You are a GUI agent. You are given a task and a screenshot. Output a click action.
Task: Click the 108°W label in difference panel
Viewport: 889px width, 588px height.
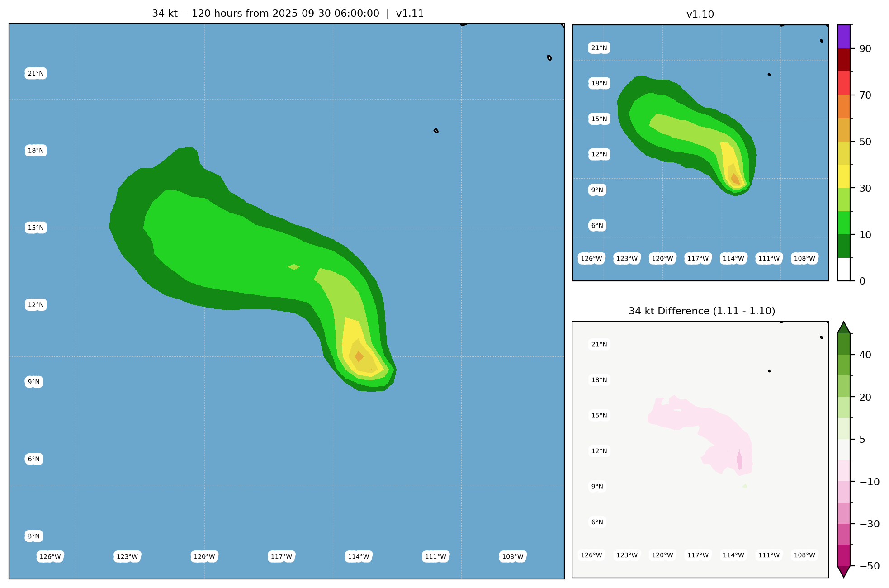click(804, 555)
